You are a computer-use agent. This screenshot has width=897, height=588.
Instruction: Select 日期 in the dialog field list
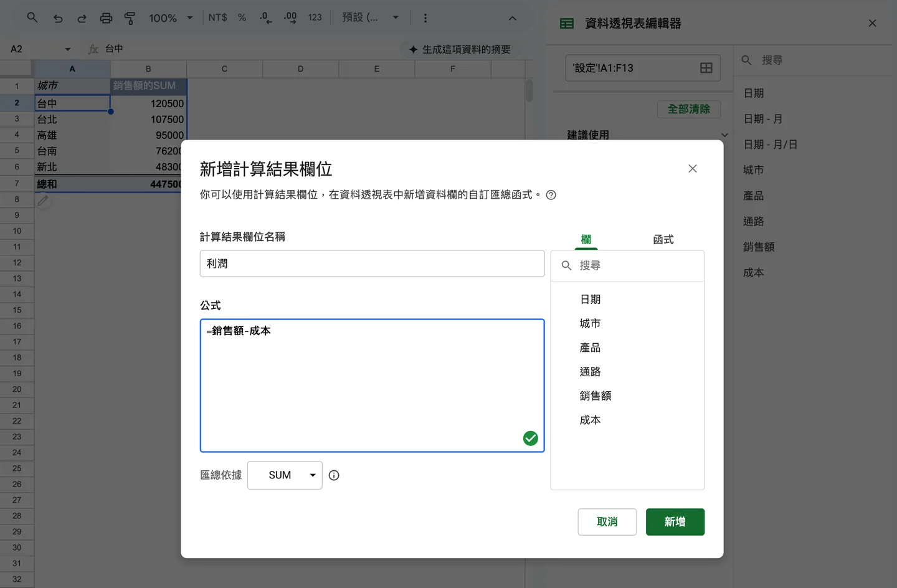tap(590, 300)
